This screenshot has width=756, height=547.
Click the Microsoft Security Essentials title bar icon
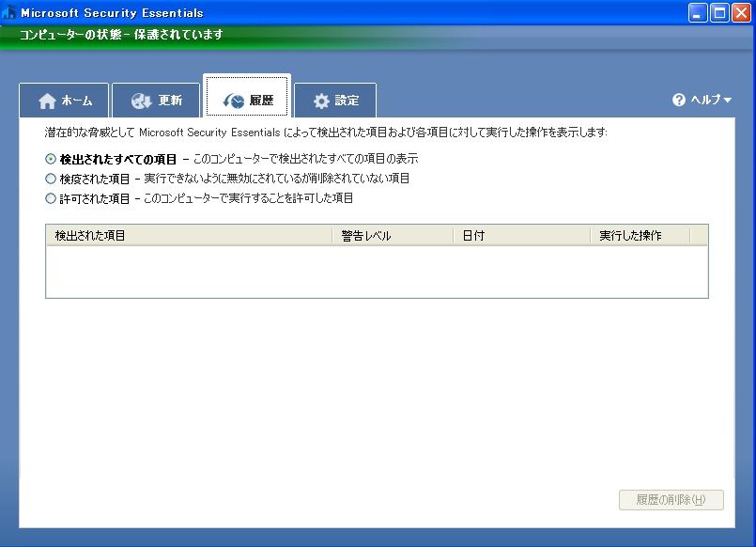pyautogui.click(x=8, y=12)
